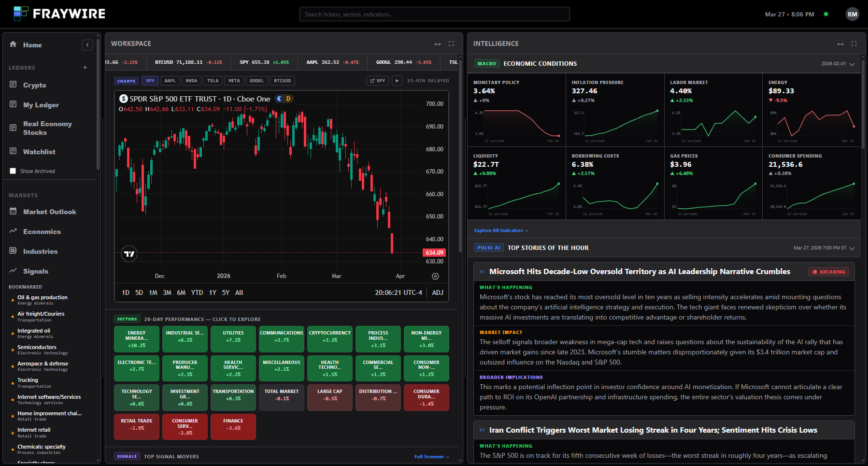868x466 pixels.
Task: Open the Gas Prices indicator card
Action: [x=713, y=183]
